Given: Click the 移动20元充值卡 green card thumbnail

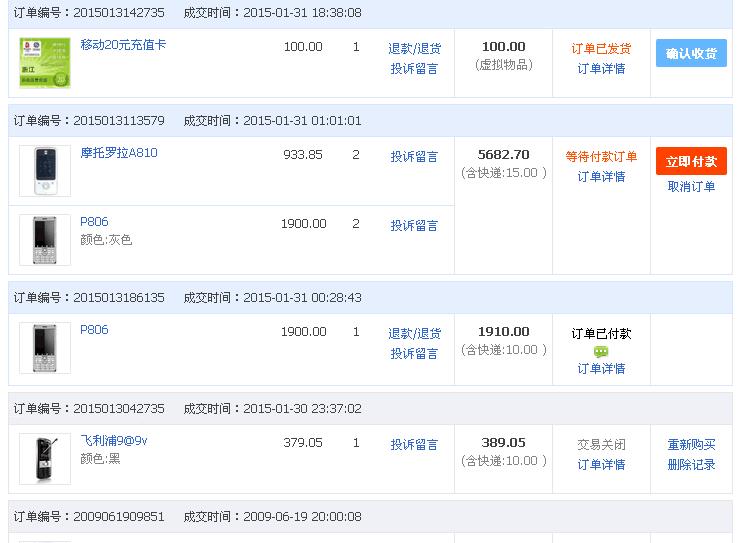Looking at the screenshot, I should coord(45,63).
